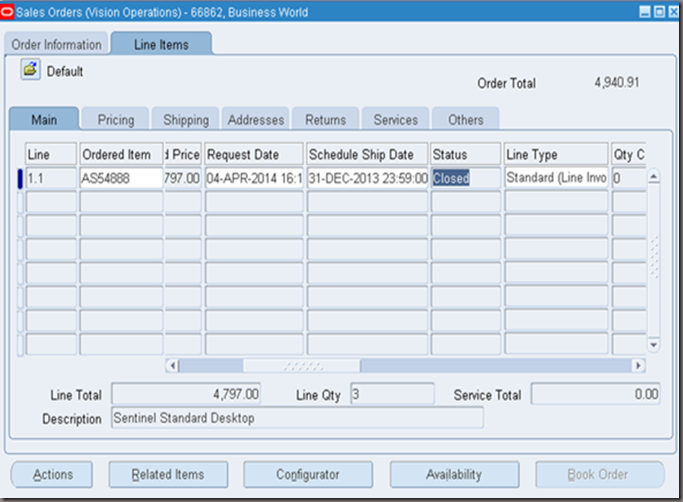The width and height of the screenshot is (683, 502).
Task: Switch to the Returns sub-tab
Action: click(x=326, y=119)
